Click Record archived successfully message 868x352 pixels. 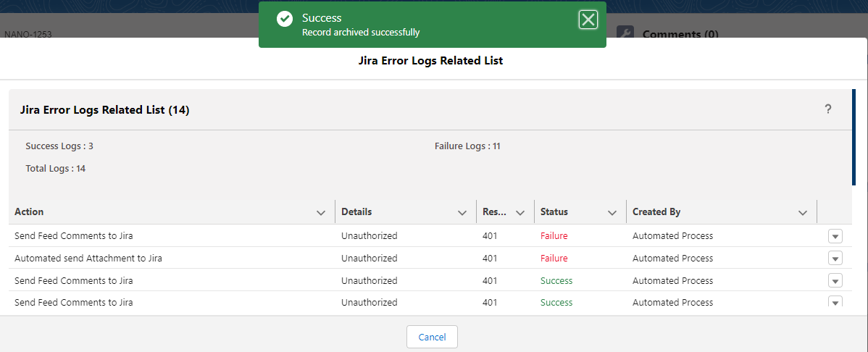click(x=361, y=32)
